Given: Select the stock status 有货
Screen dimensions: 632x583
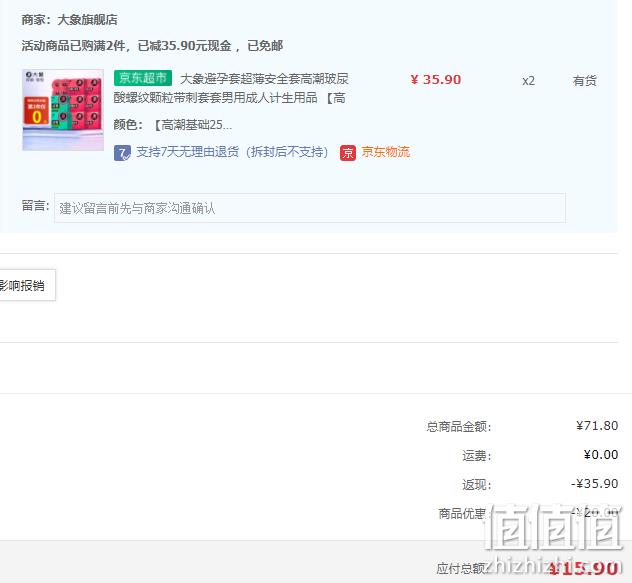Looking at the screenshot, I should point(584,81).
